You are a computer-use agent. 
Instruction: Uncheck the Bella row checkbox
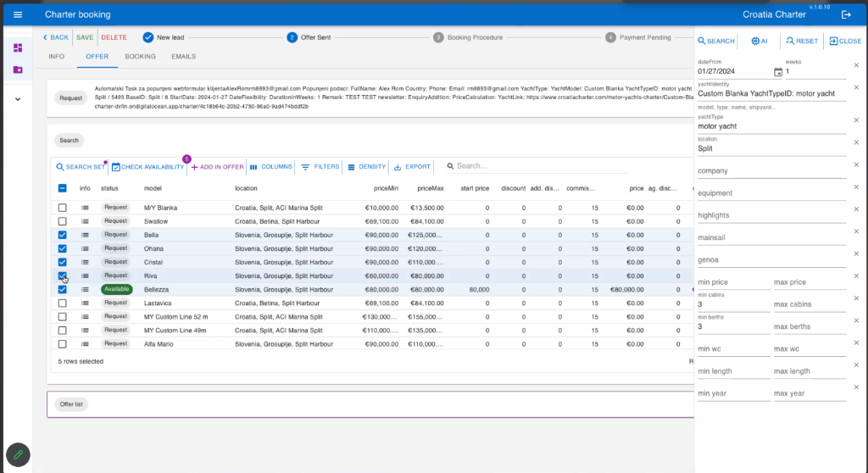[x=63, y=235]
